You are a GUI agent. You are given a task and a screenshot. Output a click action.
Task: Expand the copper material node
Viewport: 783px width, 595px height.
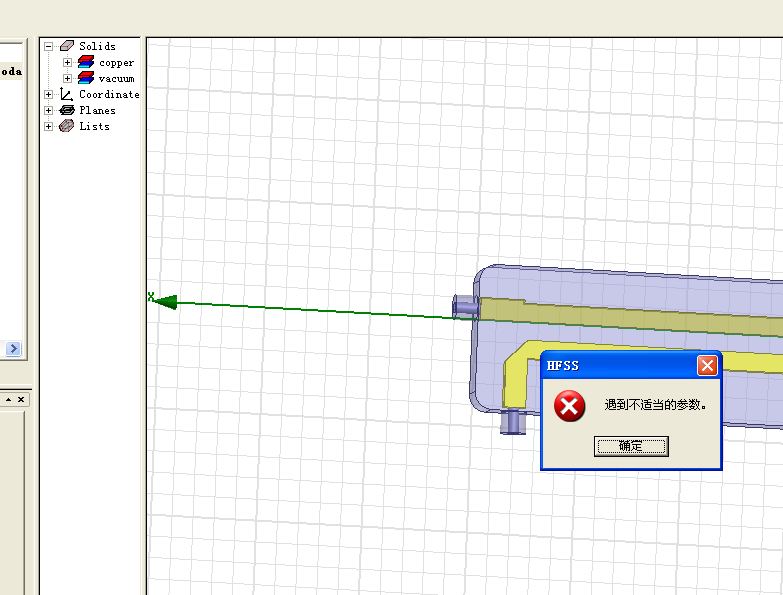[x=67, y=62]
